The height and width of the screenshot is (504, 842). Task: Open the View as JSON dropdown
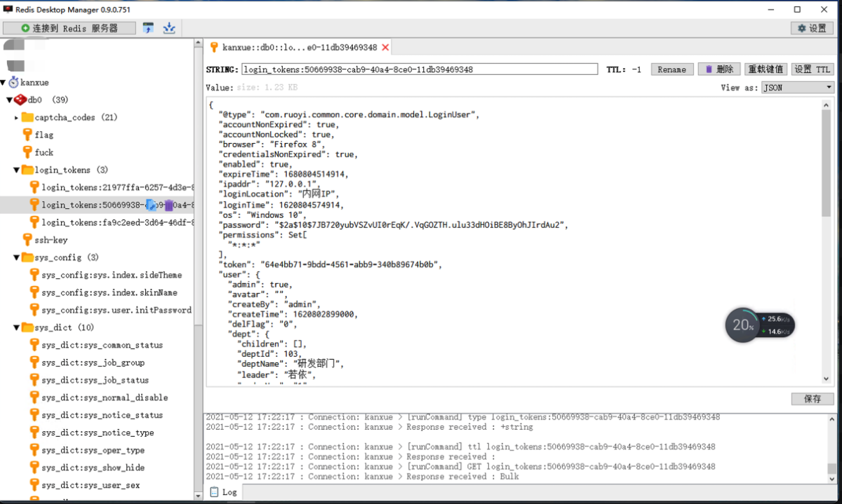pyautogui.click(x=798, y=88)
